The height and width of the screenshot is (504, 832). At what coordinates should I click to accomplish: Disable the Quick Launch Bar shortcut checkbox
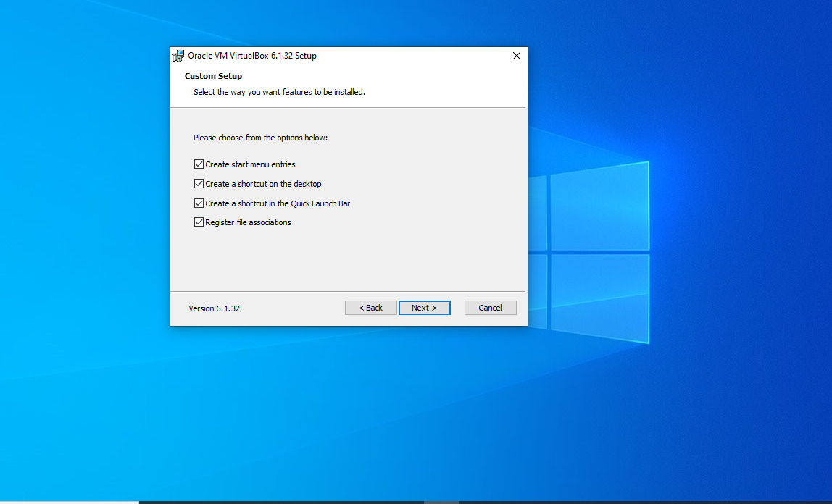(199, 203)
